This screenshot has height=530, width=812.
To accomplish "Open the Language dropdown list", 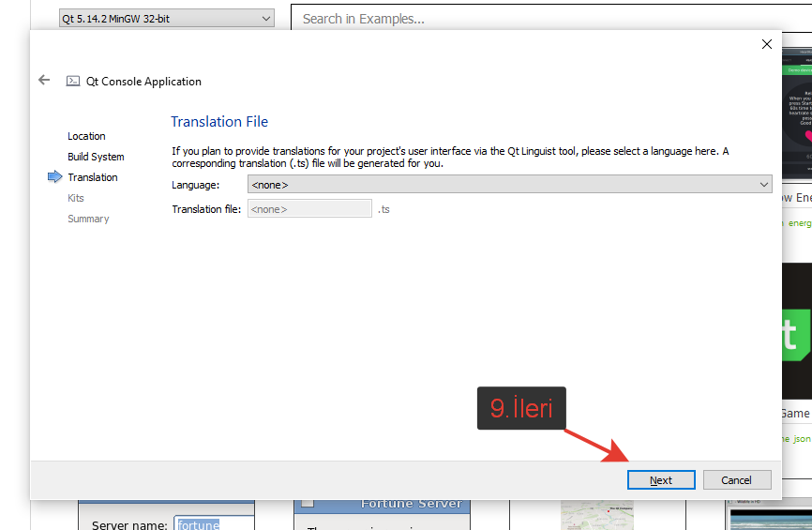I will (509, 185).
